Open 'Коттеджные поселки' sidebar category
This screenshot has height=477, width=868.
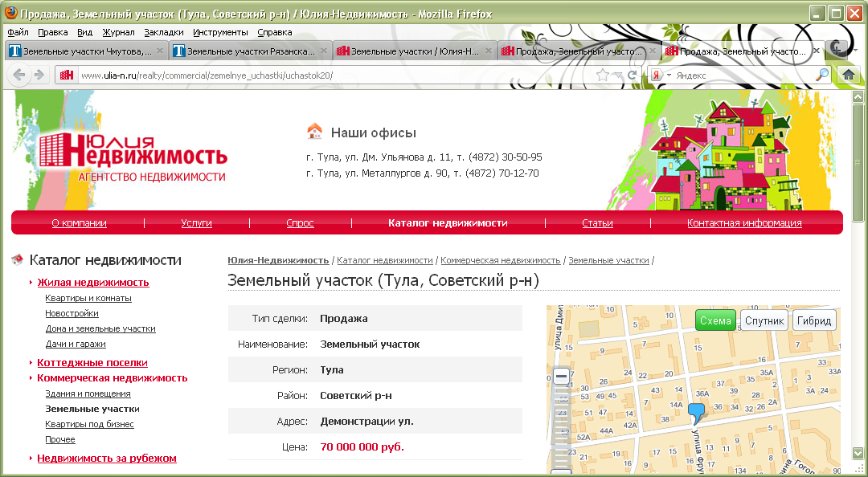click(92, 362)
